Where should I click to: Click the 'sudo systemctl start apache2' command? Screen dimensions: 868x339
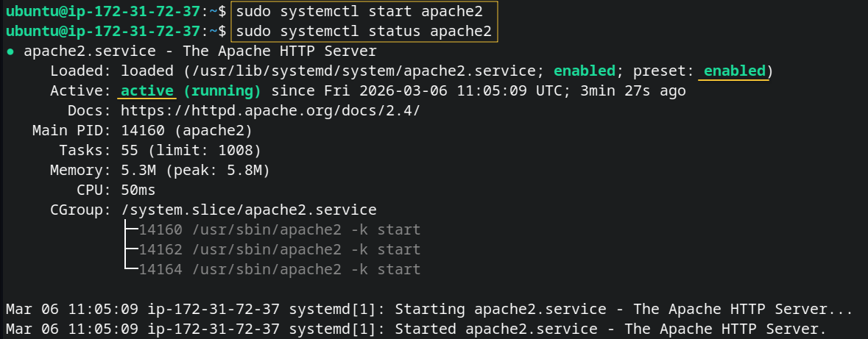[x=359, y=11]
